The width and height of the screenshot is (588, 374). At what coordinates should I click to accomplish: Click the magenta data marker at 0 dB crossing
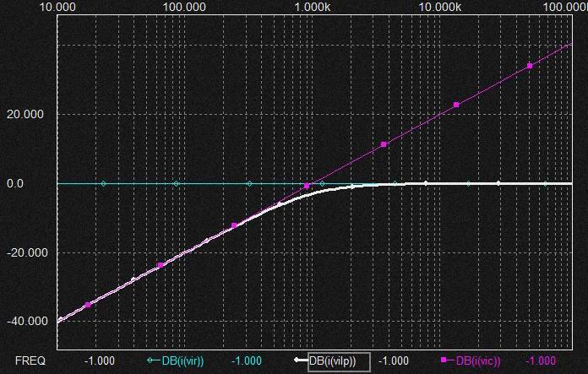[307, 186]
